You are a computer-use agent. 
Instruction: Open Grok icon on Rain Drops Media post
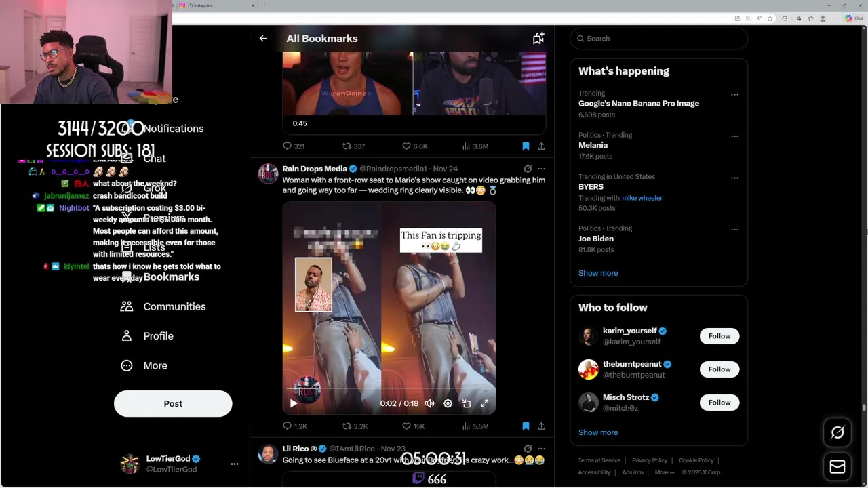528,169
